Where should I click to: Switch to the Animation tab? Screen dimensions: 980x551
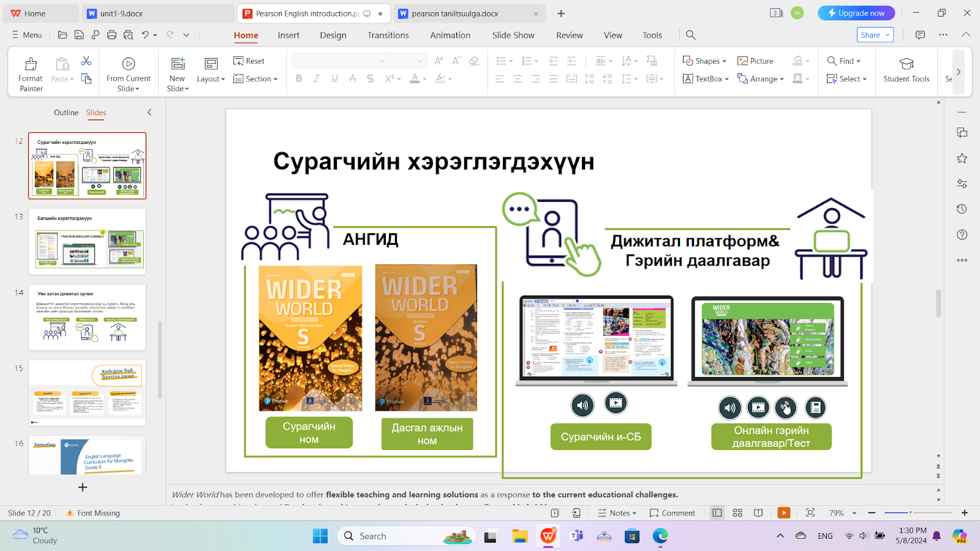[x=450, y=35]
